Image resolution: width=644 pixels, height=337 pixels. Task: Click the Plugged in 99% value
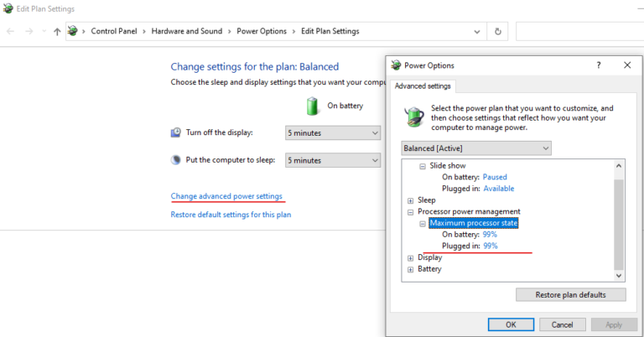[x=491, y=246]
